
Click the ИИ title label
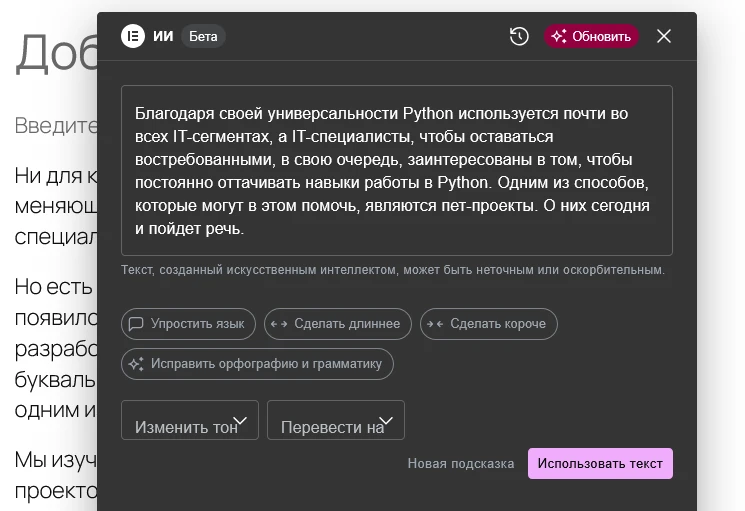tap(163, 36)
